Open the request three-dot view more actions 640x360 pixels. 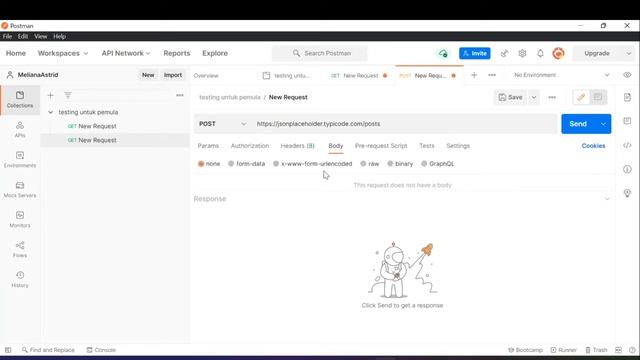pyautogui.click(x=552, y=97)
